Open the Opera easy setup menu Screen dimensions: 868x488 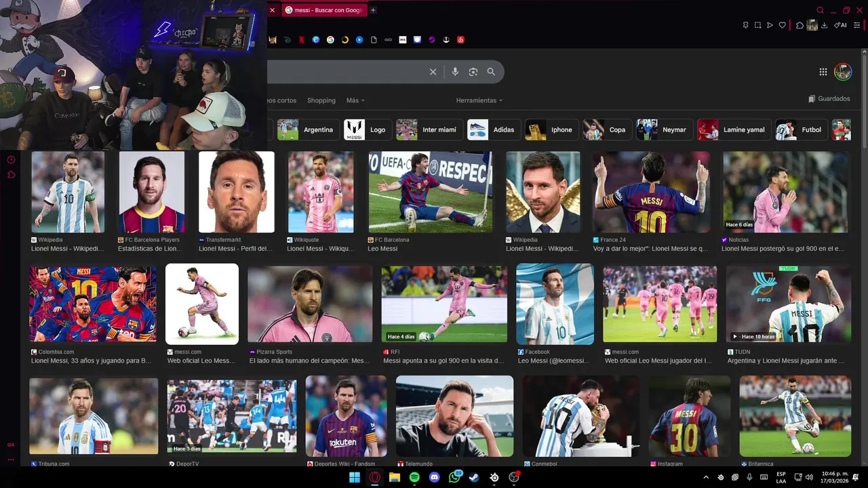(x=857, y=25)
